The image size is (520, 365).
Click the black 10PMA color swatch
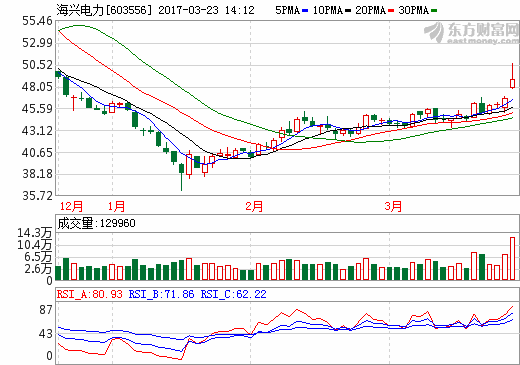point(348,11)
